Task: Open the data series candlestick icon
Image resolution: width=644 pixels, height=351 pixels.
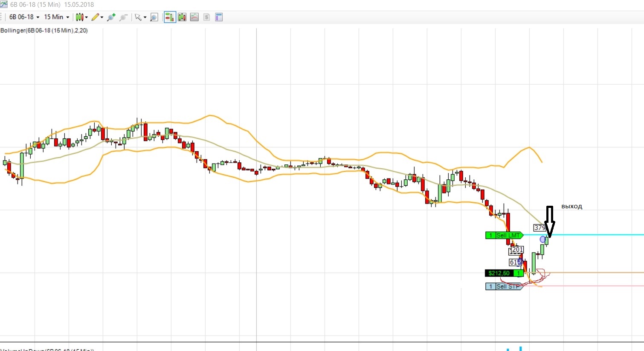Action: tap(182, 17)
